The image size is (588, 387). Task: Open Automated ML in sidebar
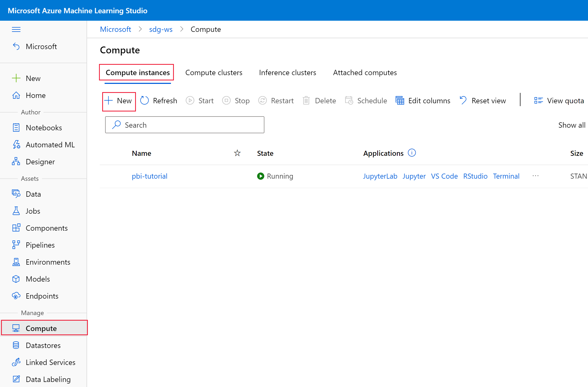click(50, 145)
